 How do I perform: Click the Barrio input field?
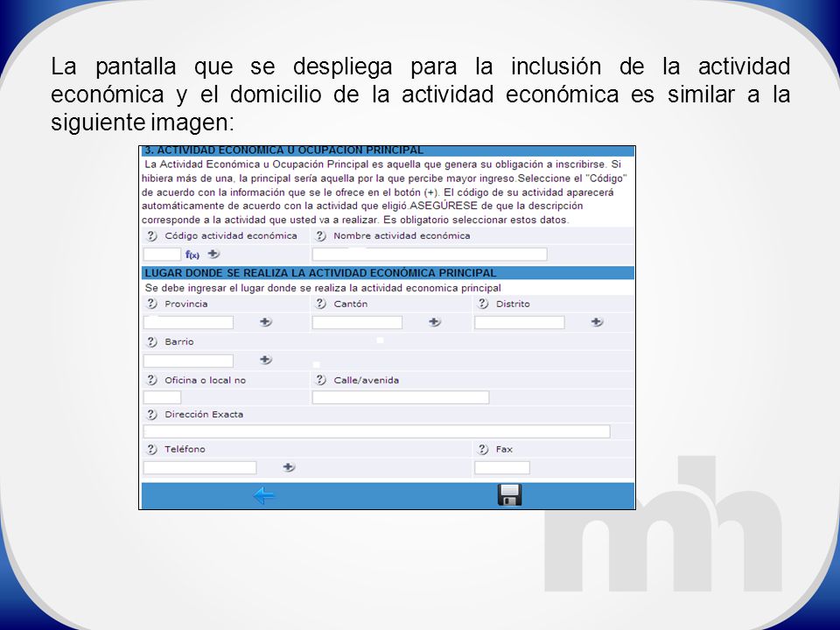pyautogui.click(x=189, y=360)
